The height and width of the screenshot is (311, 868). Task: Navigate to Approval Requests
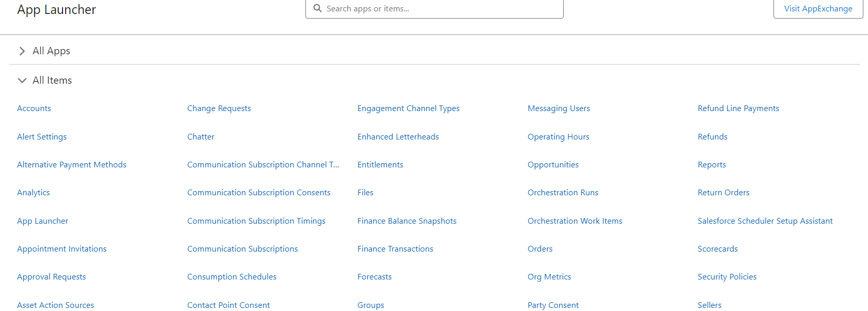pos(52,277)
